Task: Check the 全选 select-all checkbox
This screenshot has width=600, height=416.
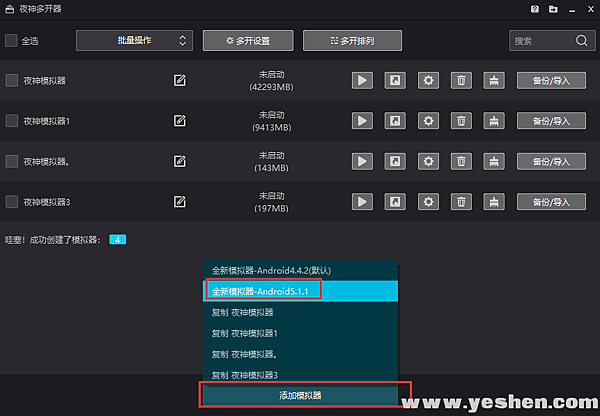Action: pyautogui.click(x=11, y=41)
